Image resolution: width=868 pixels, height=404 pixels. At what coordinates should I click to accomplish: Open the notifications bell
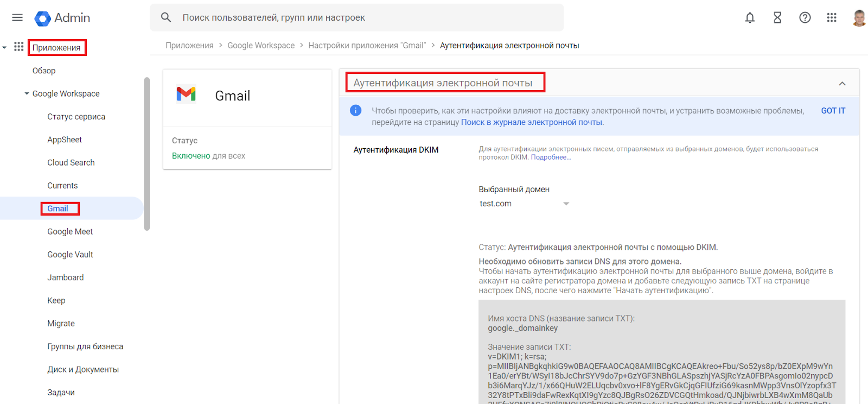click(x=750, y=17)
